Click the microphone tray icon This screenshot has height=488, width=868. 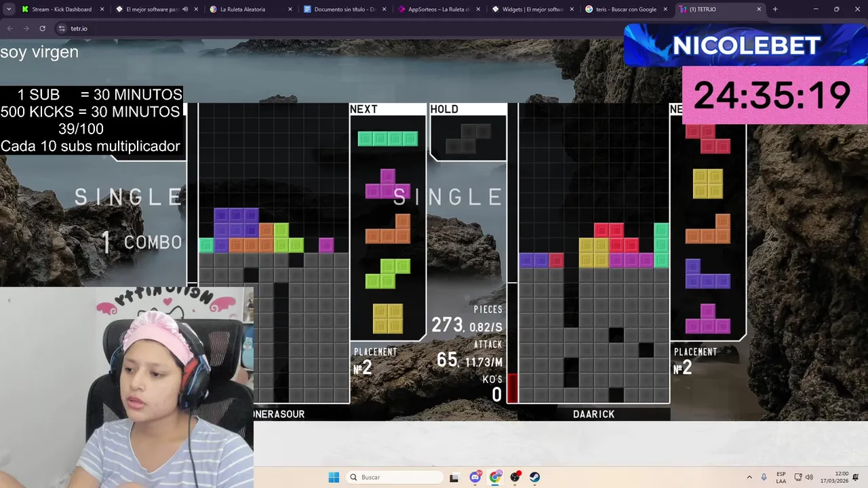(764, 477)
